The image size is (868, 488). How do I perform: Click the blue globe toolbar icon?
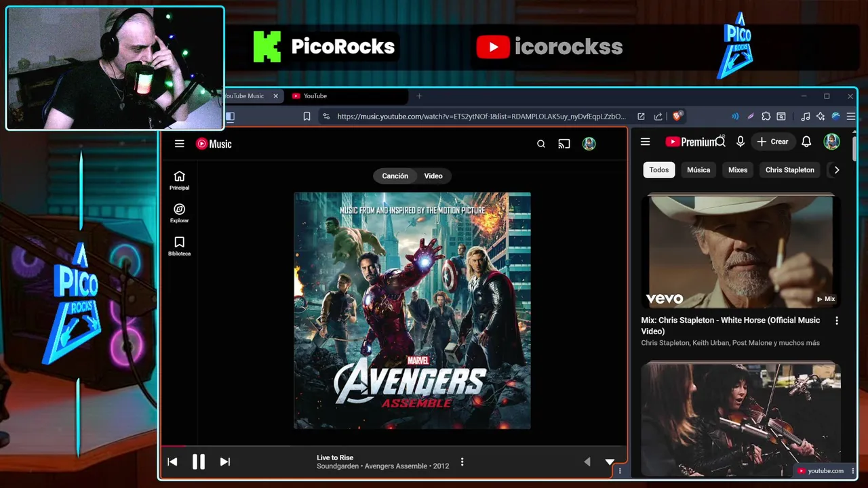tap(836, 117)
